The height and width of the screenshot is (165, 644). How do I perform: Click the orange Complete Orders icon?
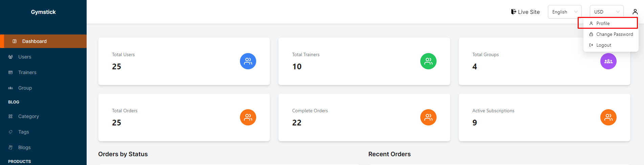(x=428, y=117)
